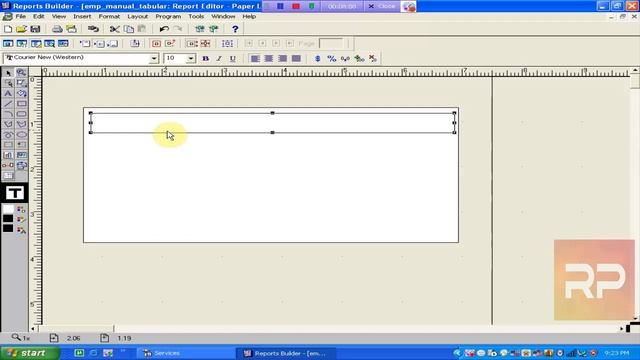Screen dimensions: 640x360
Task: Undo the last action
Action: click(164, 29)
